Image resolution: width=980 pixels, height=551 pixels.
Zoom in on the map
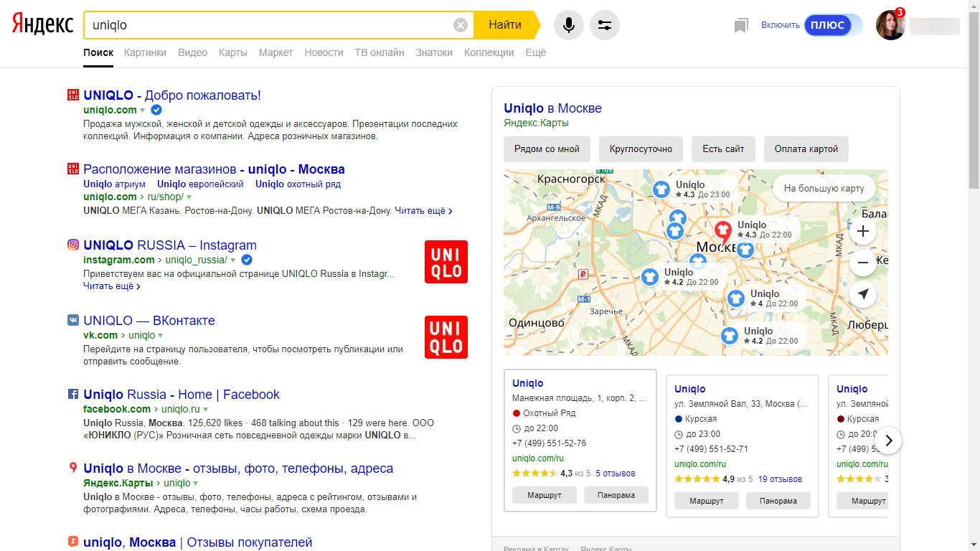863,232
